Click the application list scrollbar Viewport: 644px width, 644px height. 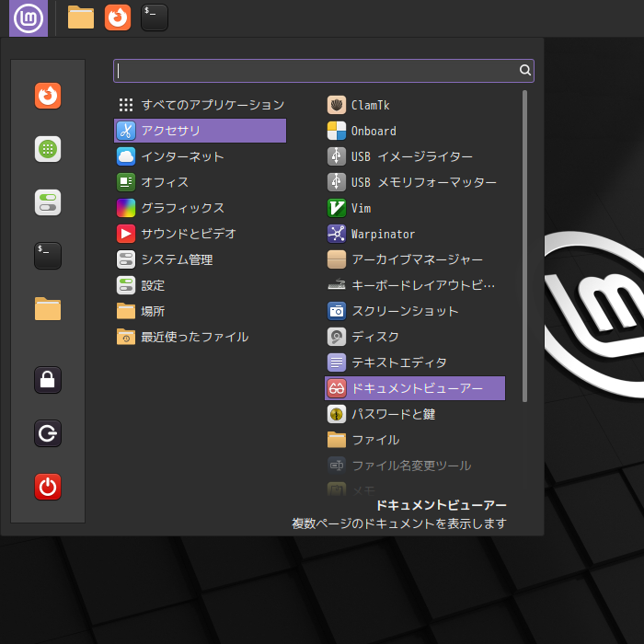[x=524, y=246]
